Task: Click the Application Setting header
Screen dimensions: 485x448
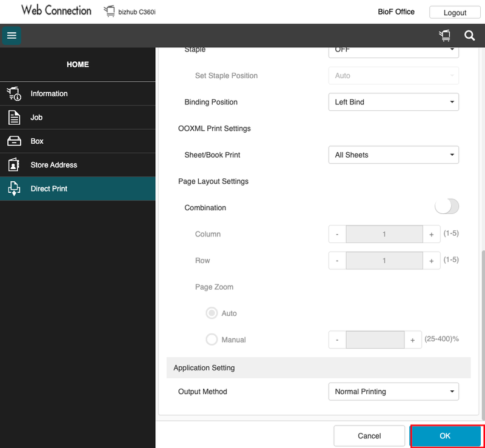Action: click(x=318, y=367)
